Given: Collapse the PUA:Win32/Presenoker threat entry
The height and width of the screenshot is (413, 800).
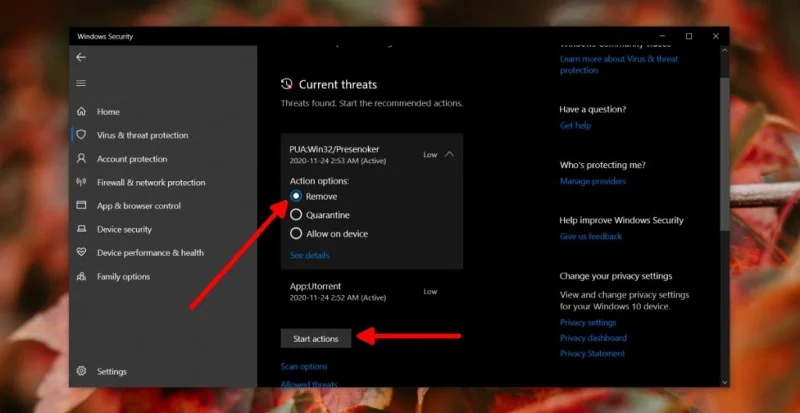Looking at the screenshot, I should [x=449, y=154].
